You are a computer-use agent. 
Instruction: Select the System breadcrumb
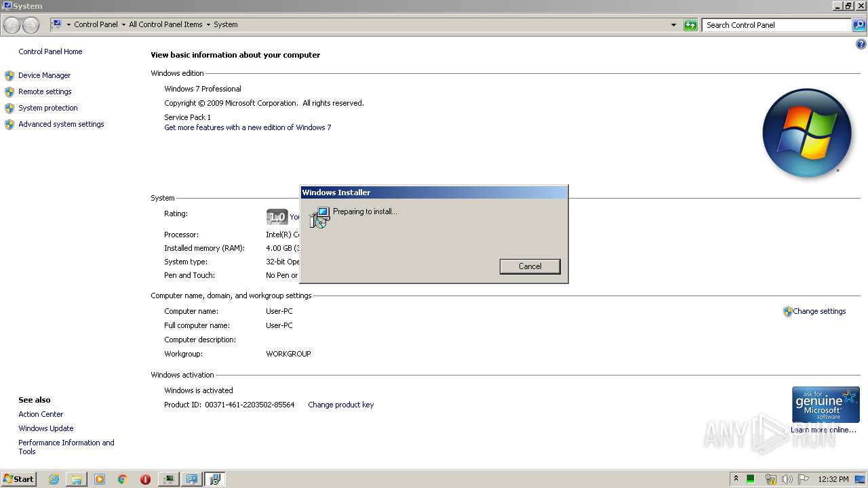226,24
